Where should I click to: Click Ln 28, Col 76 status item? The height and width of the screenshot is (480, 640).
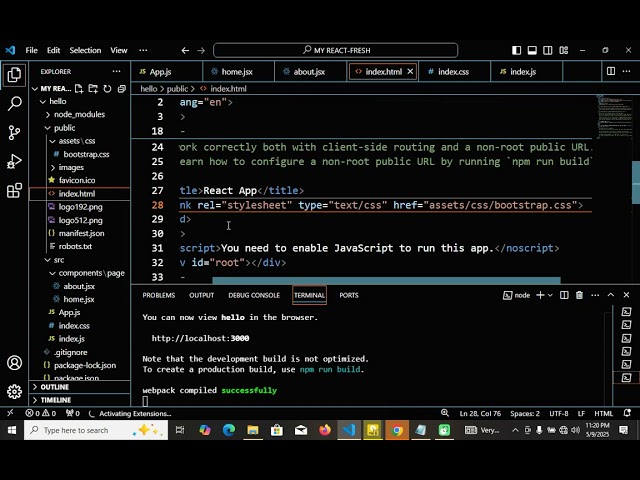(480, 413)
